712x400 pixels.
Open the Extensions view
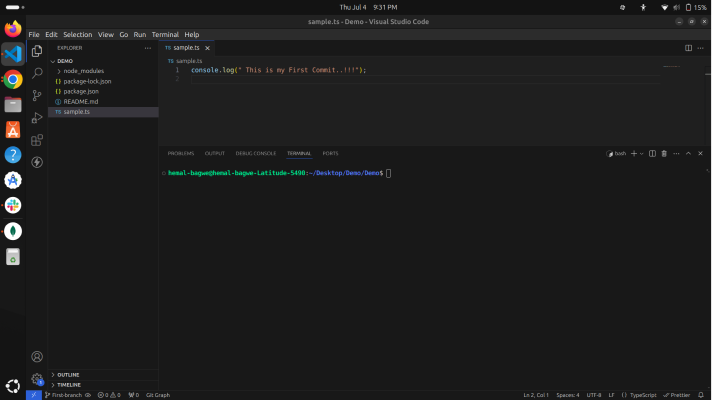click(x=37, y=140)
